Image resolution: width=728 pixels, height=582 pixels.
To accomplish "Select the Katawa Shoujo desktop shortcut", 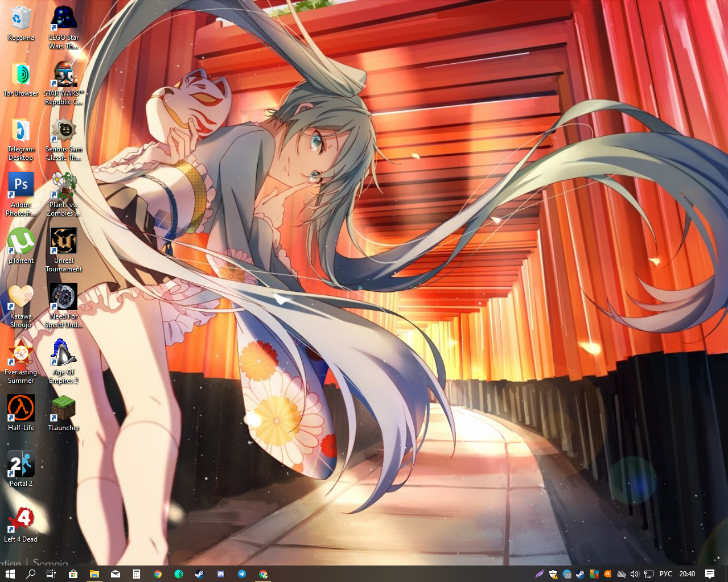I will (21, 306).
